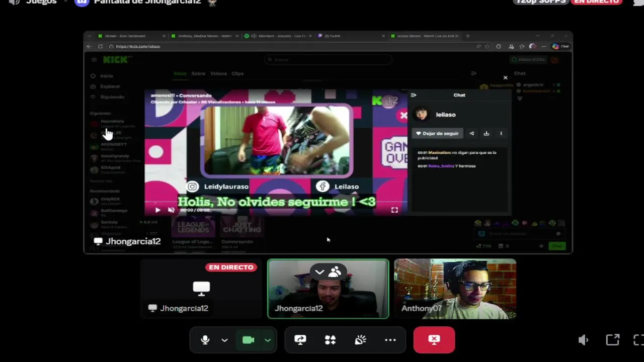Screen dimensions: 644x362
Task: Unmute the clip player volume
Action: coord(171,210)
